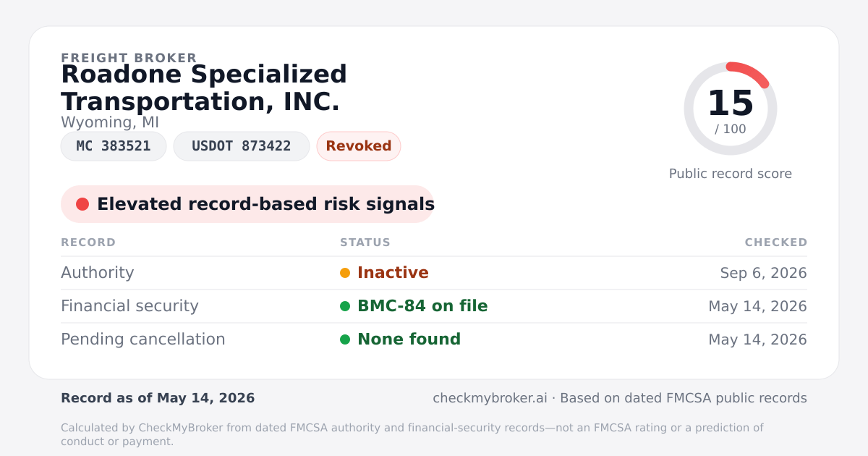Click the CHECKED column header
Image resolution: width=868 pixels, height=456 pixels.
point(776,242)
